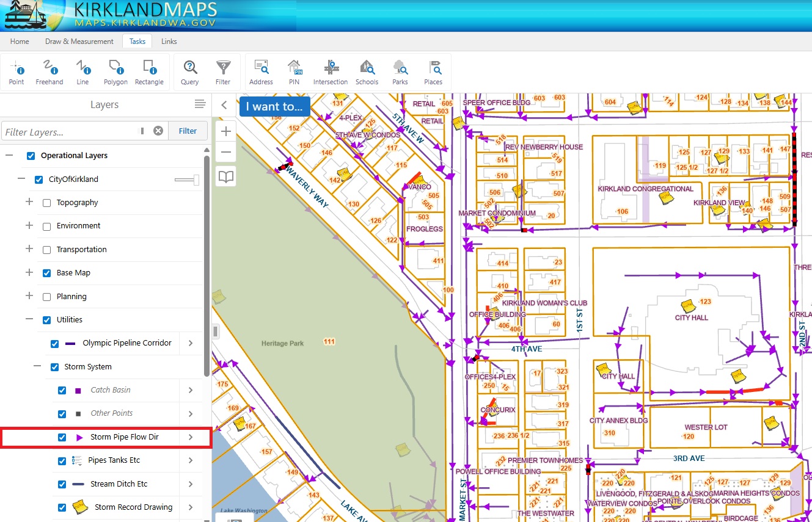Open Storm Pipe Flow Dir options arrow
This screenshot has height=522, width=812.
[x=191, y=437]
